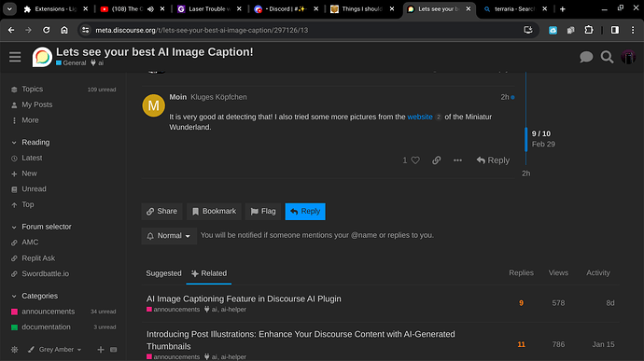Switch to Suggested topics tab
Viewport: 644px width, 361px height.
[x=163, y=273]
